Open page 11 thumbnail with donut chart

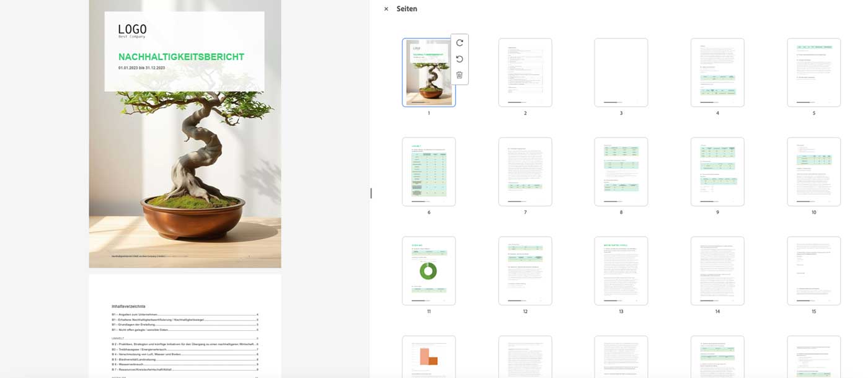428,271
